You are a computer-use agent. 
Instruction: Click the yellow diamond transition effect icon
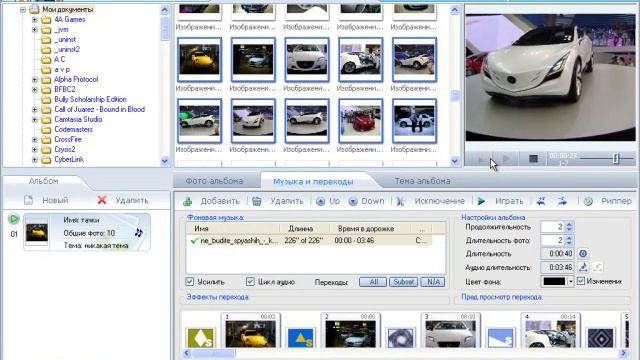(200, 338)
